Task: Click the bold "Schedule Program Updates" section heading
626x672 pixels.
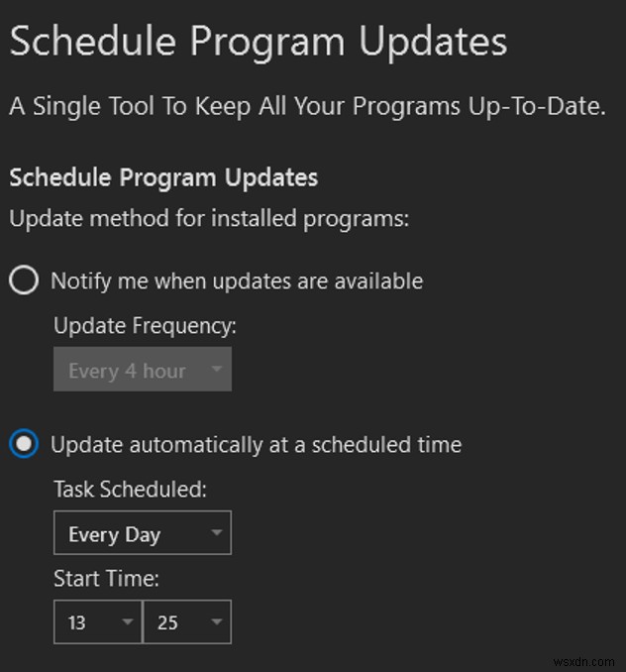Action: [163, 178]
